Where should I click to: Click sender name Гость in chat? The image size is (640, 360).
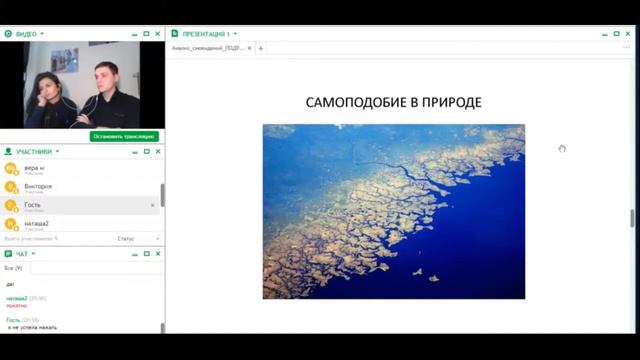click(13, 320)
